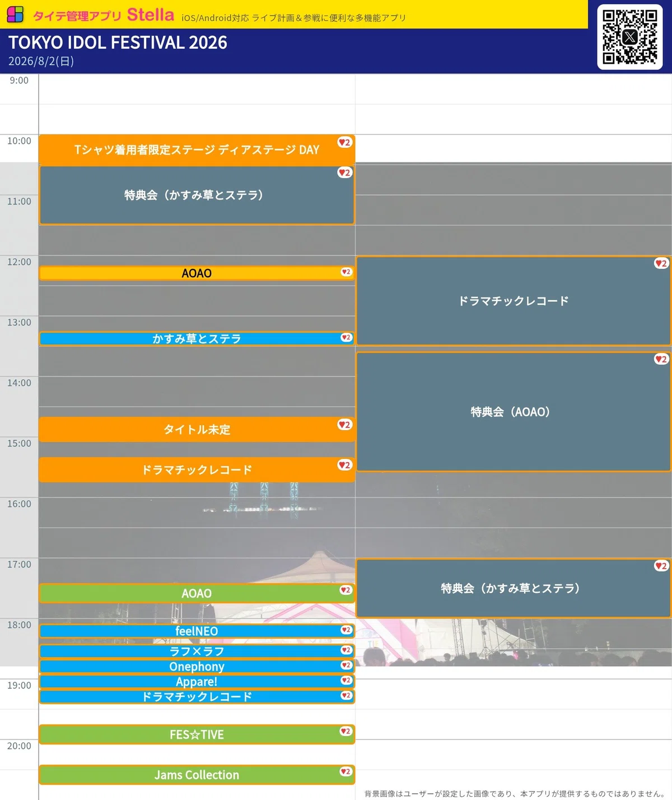Click heart badge on ラフ×ラフ event

(347, 650)
